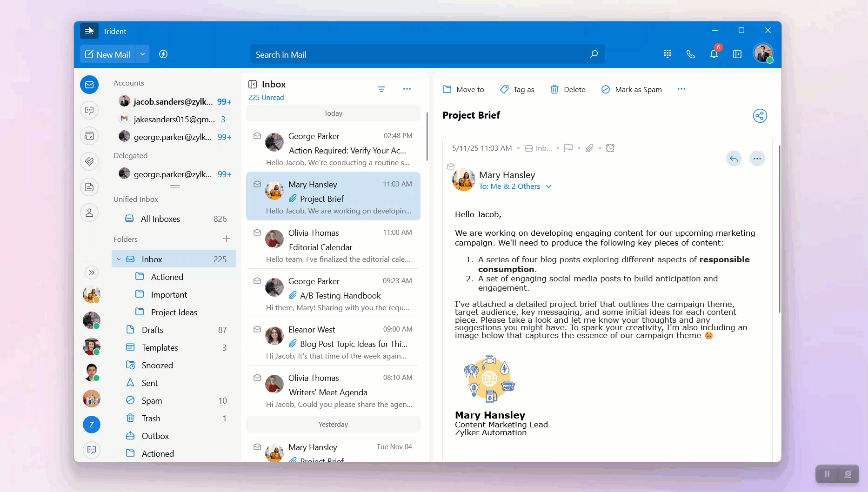Screen dimensions: 868x492
Task: Mark the message as Spam
Action: 631,89
